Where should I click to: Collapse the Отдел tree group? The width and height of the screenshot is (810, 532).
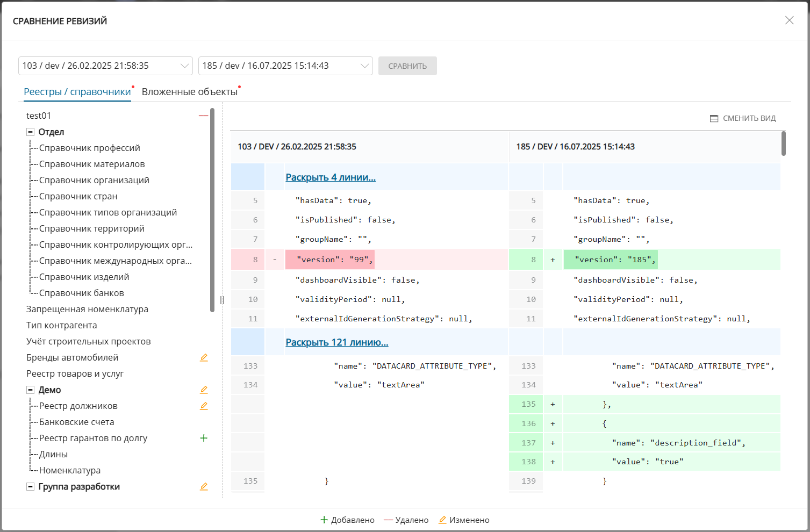tap(31, 132)
